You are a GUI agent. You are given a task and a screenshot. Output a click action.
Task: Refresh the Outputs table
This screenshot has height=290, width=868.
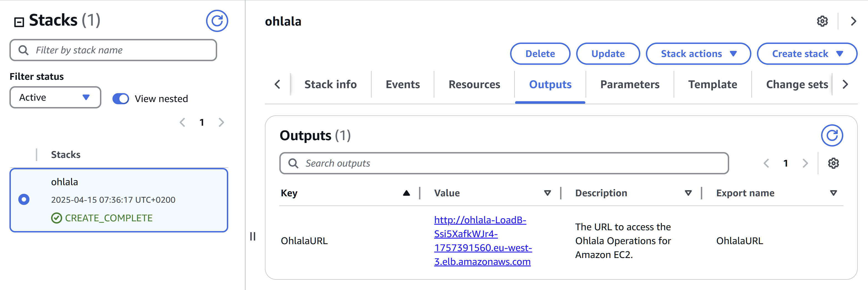[x=832, y=135]
